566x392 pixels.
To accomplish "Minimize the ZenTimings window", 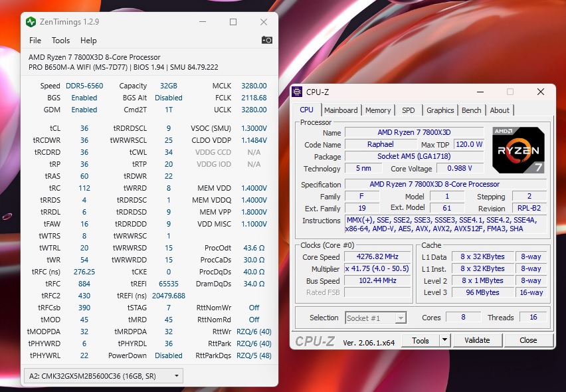I will tap(203, 22).
